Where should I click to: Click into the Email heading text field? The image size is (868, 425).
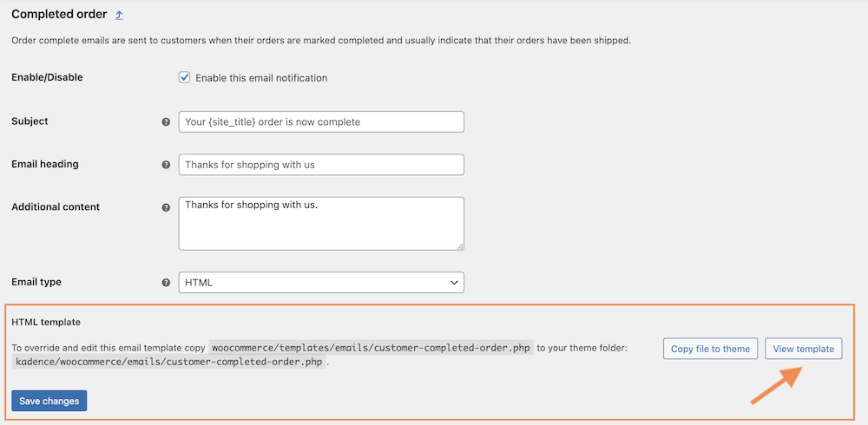(321, 165)
